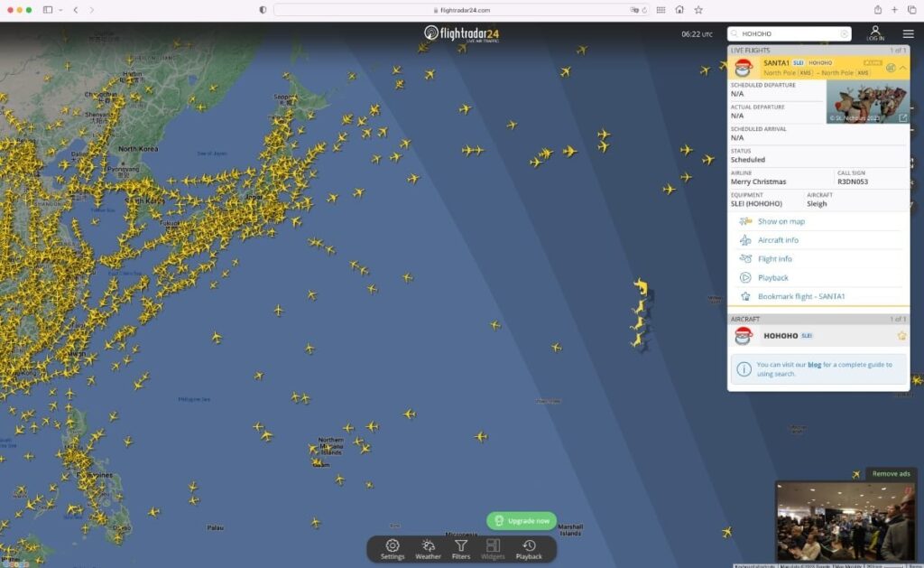The width and height of the screenshot is (924, 568).
Task: Select Bookmark flight - SANTA1
Action: point(801,297)
